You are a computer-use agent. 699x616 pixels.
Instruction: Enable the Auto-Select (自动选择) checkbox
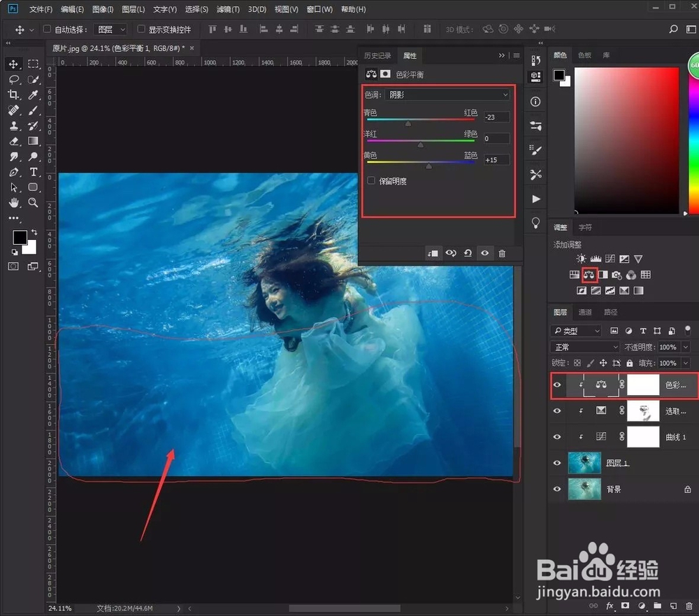[x=47, y=29]
